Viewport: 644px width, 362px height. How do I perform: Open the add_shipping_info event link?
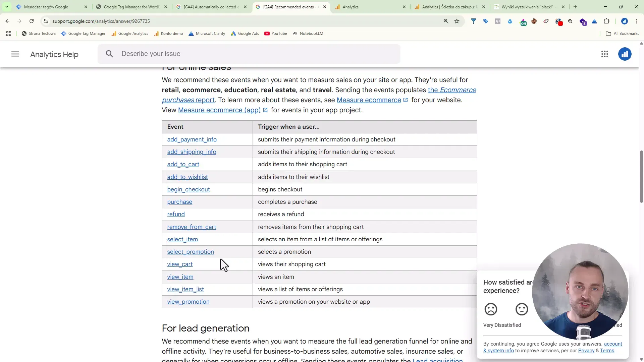[192, 152]
